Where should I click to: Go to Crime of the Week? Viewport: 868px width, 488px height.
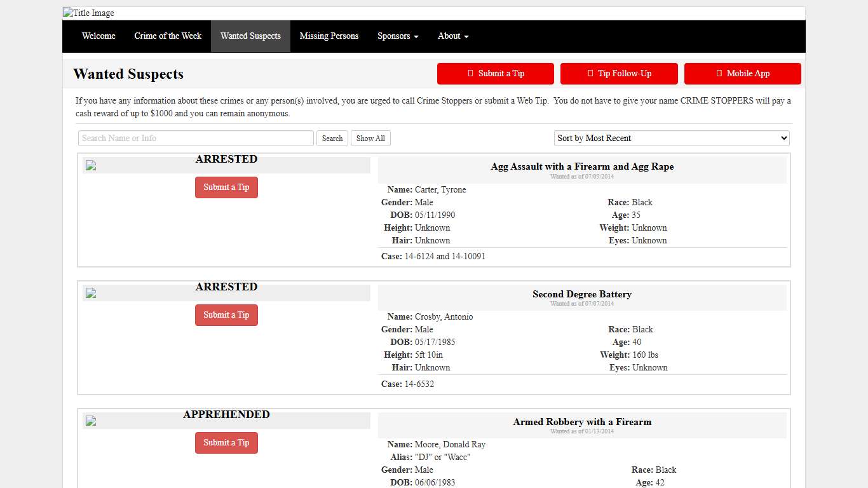coord(168,36)
